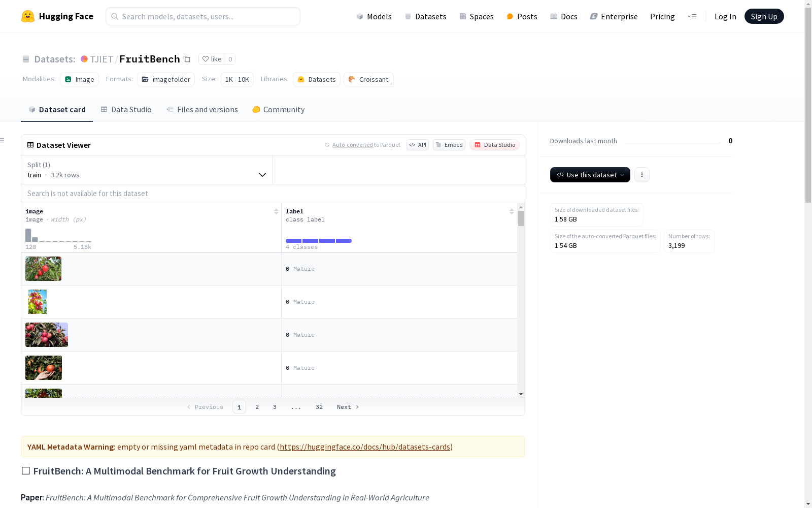The image size is (812, 508).
Task: Open the fourth row hand-held fruit thumbnail
Action: 44,368
